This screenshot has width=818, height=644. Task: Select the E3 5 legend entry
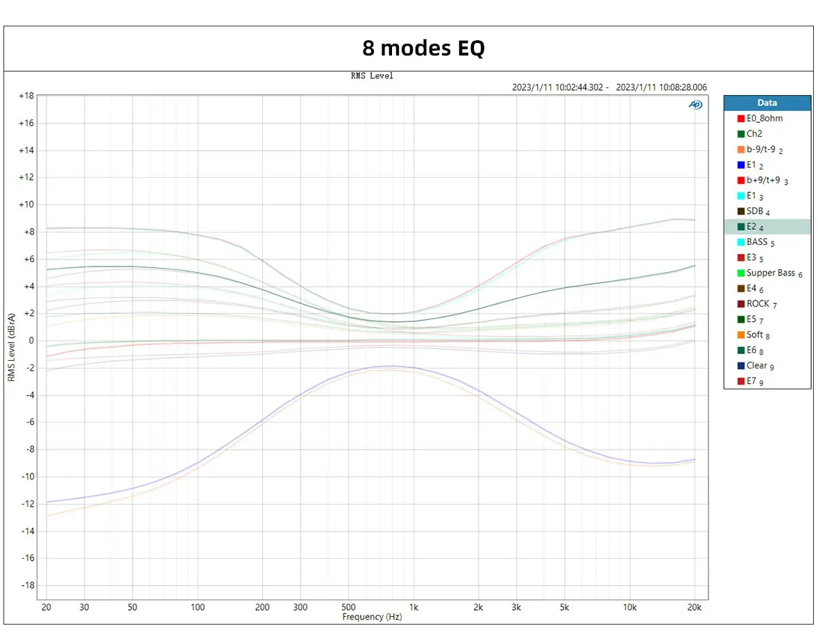[750, 257]
